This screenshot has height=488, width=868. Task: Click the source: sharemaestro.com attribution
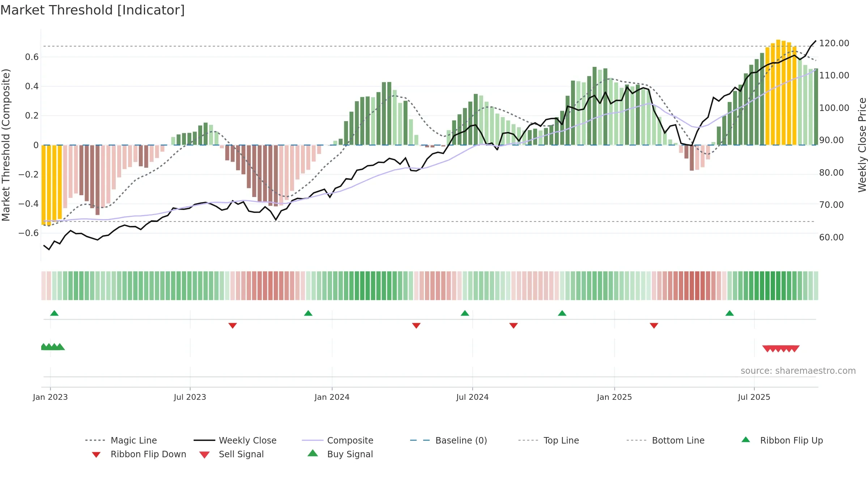(798, 371)
